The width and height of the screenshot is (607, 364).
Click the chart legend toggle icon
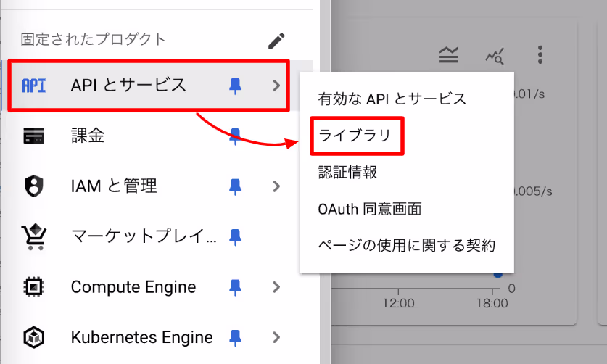[449, 54]
